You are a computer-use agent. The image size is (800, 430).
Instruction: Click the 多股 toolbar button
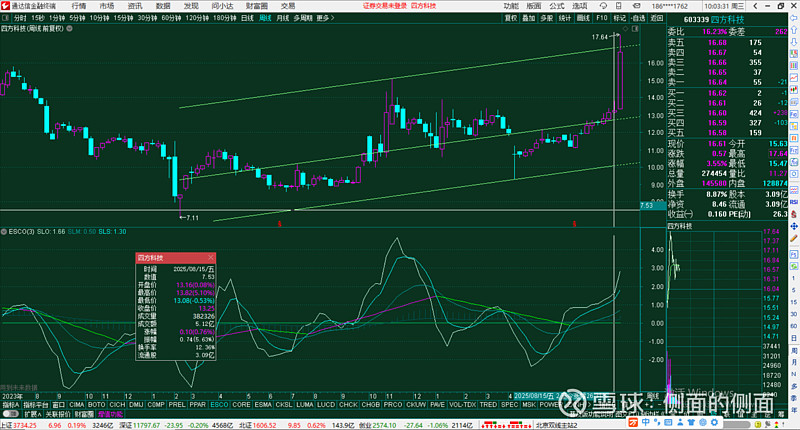(546, 18)
